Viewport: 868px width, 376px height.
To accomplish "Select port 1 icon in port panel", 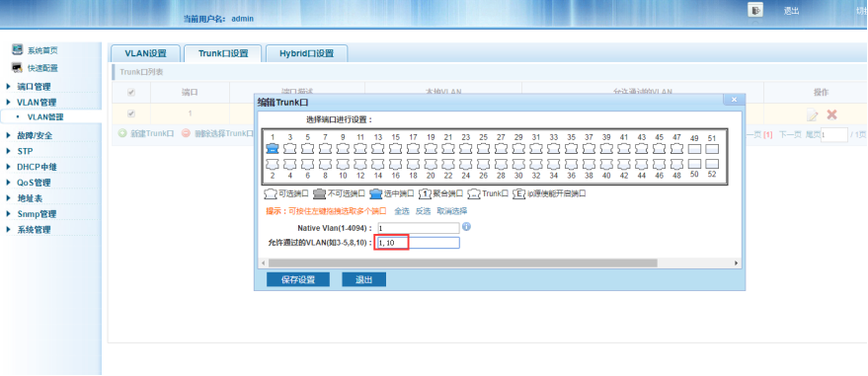I will pos(273,149).
